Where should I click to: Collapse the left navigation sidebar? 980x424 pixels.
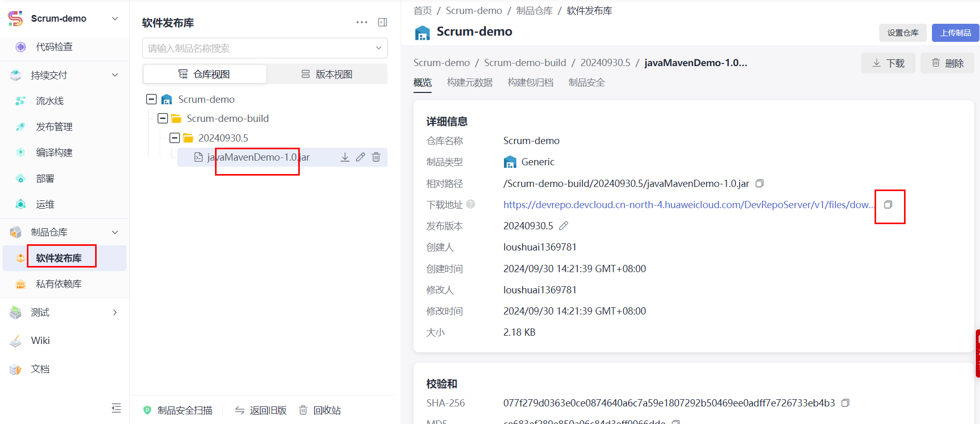(x=116, y=408)
